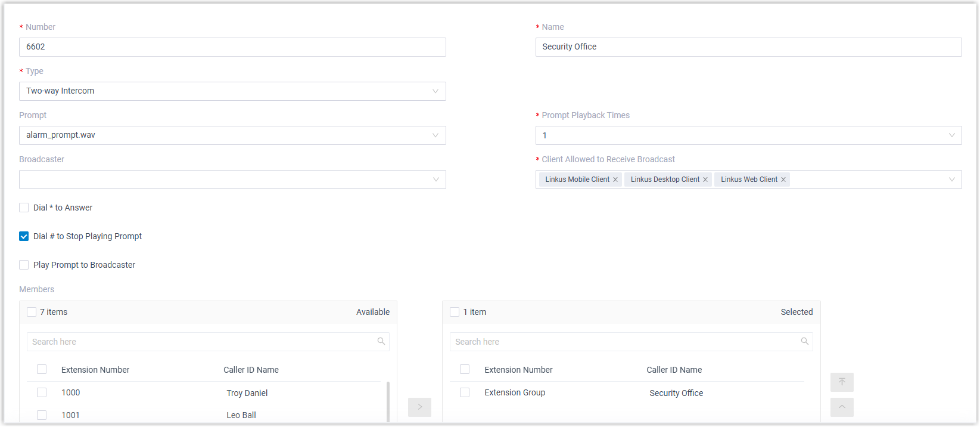The image size is (980, 427).
Task: Remove the Linkus Mobile Client tag
Action: pyautogui.click(x=615, y=180)
